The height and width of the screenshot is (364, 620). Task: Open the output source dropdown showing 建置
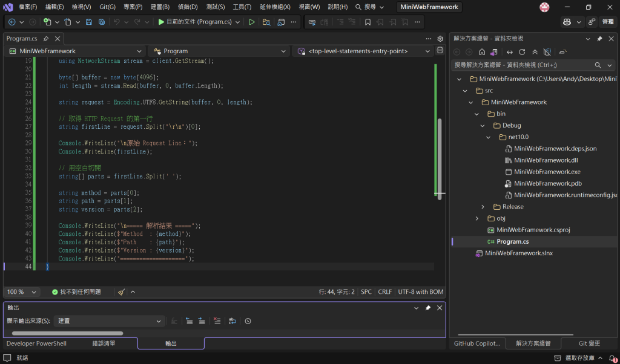coord(109,321)
